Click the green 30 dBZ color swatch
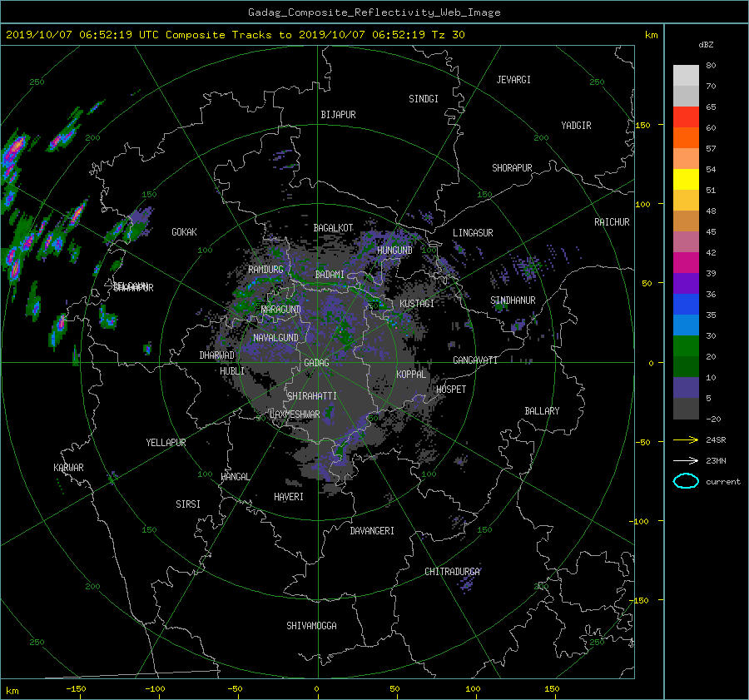Viewport: 749px width, 700px height. [x=686, y=345]
